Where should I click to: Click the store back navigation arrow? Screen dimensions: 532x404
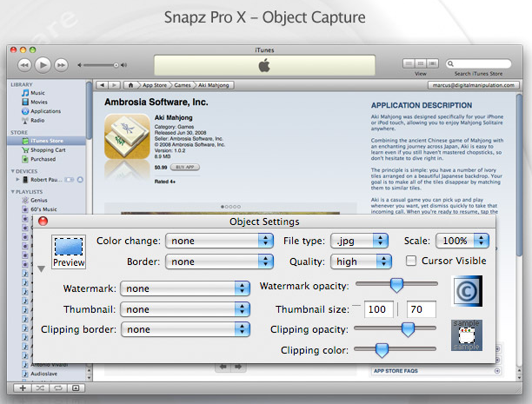coord(102,85)
